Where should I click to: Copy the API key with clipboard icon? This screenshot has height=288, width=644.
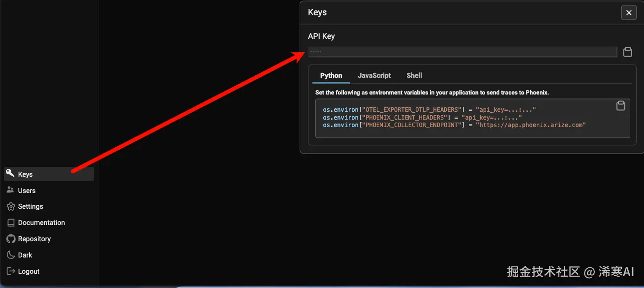coord(628,52)
